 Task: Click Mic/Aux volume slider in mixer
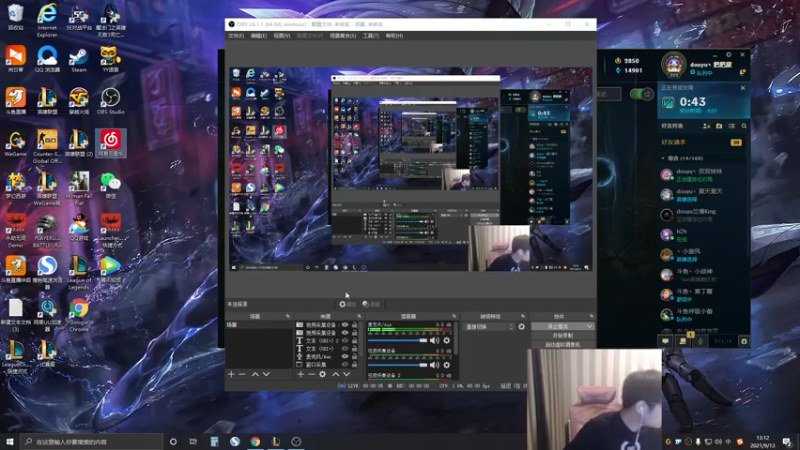397,340
